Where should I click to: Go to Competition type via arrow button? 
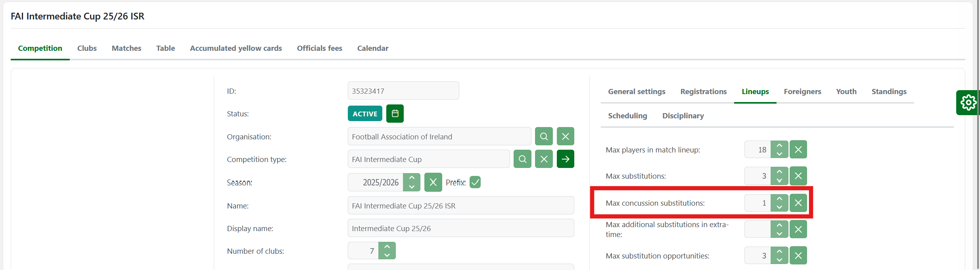565,159
